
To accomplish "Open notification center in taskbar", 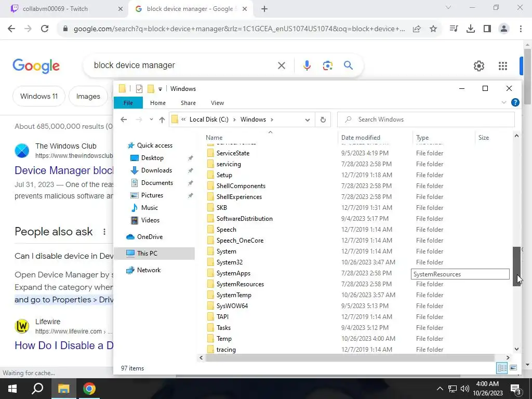I will click(516, 389).
